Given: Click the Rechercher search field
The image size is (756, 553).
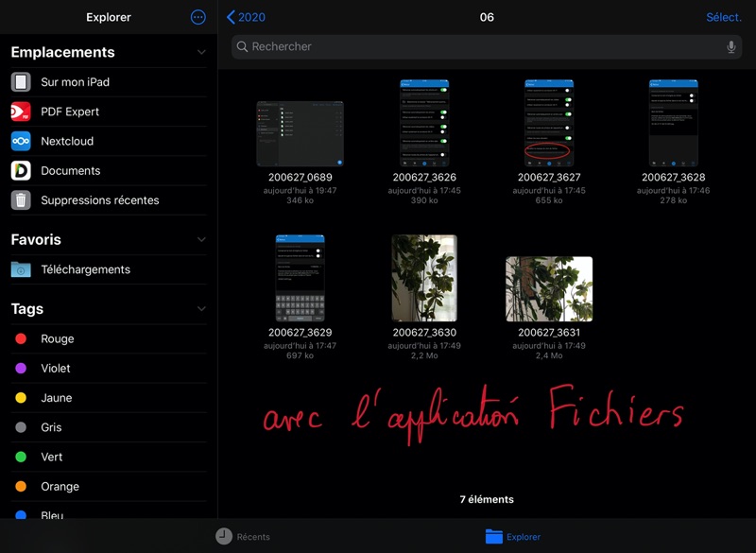Looking at the screenshot, I should coord(482,47).
